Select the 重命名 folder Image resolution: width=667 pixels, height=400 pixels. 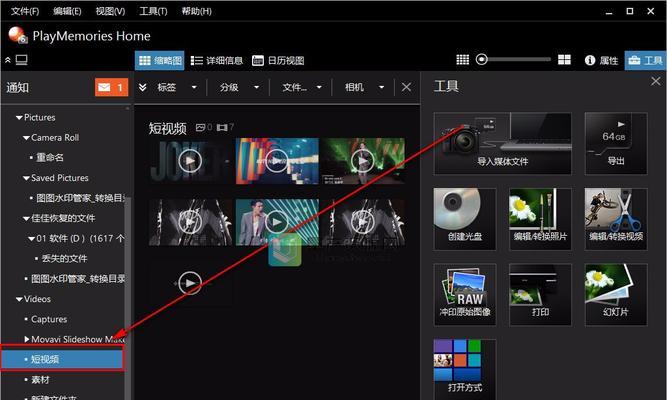50,157
